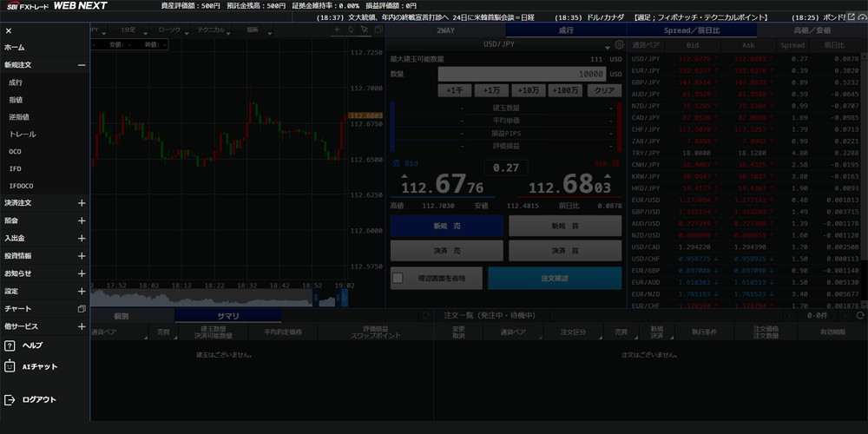Expand the 投資情報 menu section
Screen dimensions: 868x434
82,256
